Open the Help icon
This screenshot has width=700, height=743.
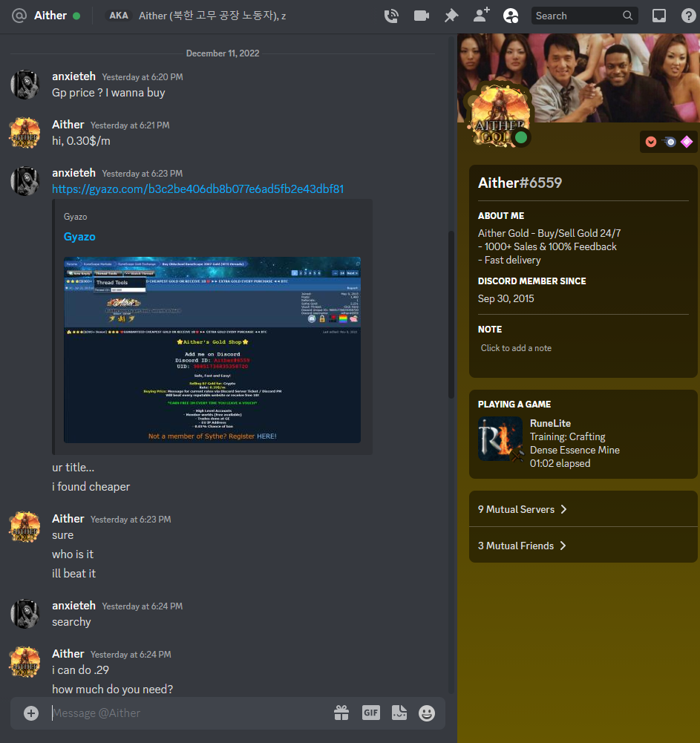click(x=689, y=16)
